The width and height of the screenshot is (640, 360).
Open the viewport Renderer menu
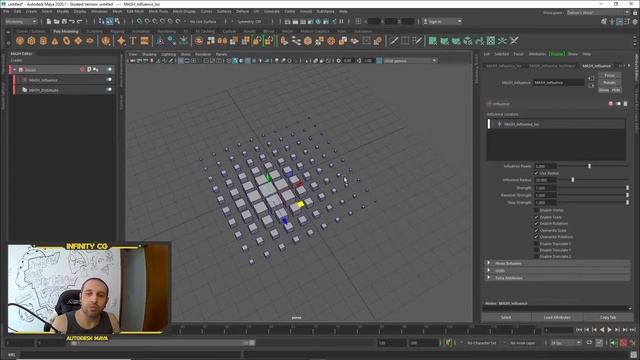(x=203, y=54)
